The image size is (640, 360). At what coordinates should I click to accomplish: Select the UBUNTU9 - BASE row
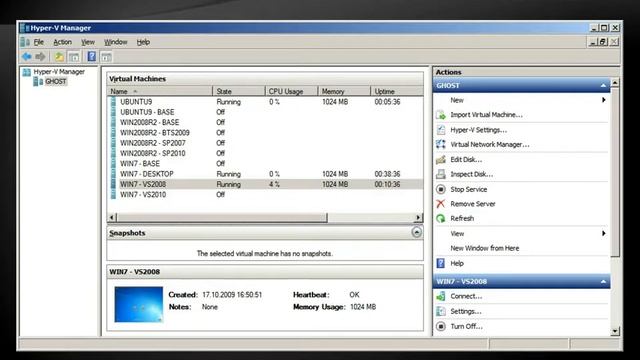tap(265, 112)
